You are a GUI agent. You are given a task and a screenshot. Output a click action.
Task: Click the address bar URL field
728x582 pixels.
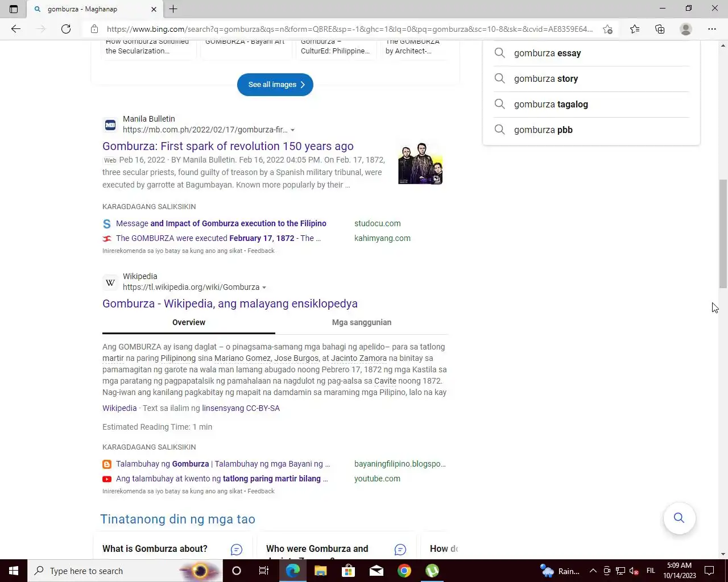tap(349, 29)
